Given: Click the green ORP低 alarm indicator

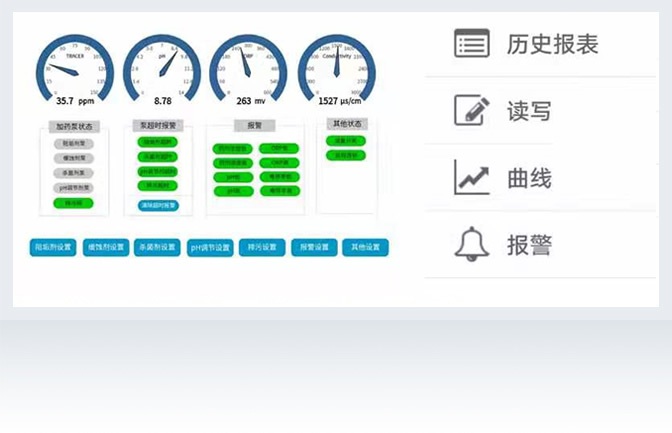Looking at the screenshot, I should tap(279, 148).
